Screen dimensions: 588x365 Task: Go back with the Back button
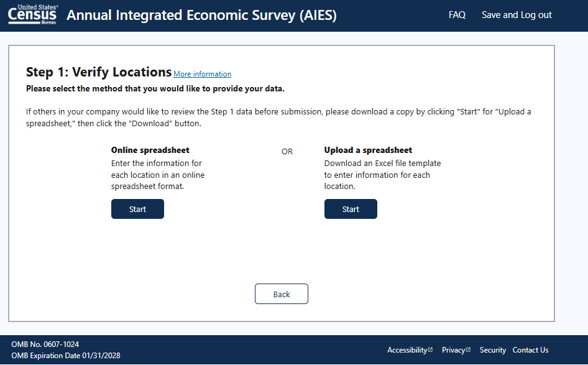point(282,294)
